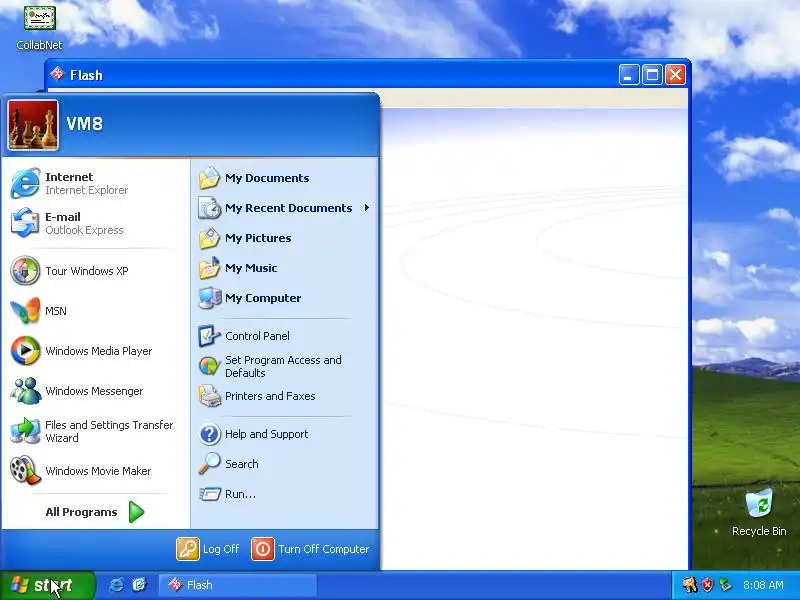
Task: Open the My Computer icon
Action: (209, 298)
